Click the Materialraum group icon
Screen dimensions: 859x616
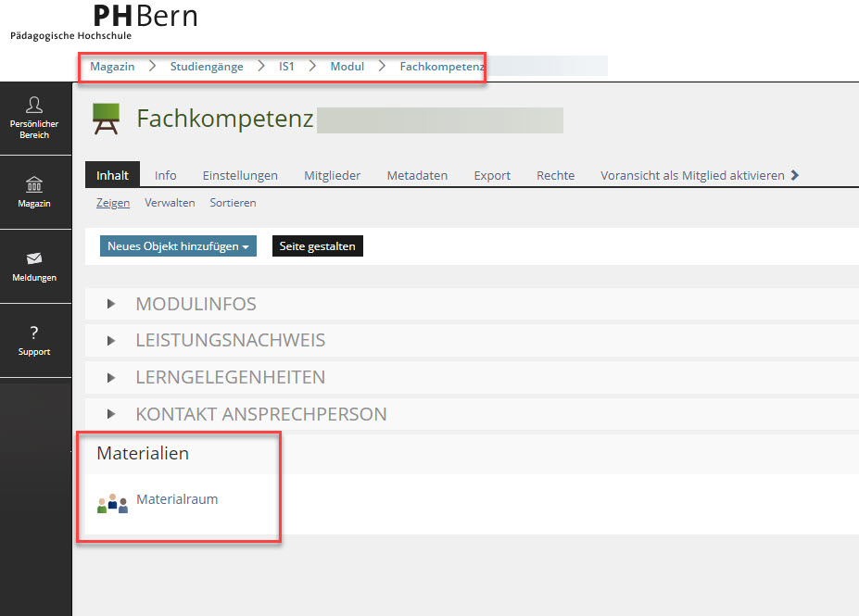(x=112, y=503)
